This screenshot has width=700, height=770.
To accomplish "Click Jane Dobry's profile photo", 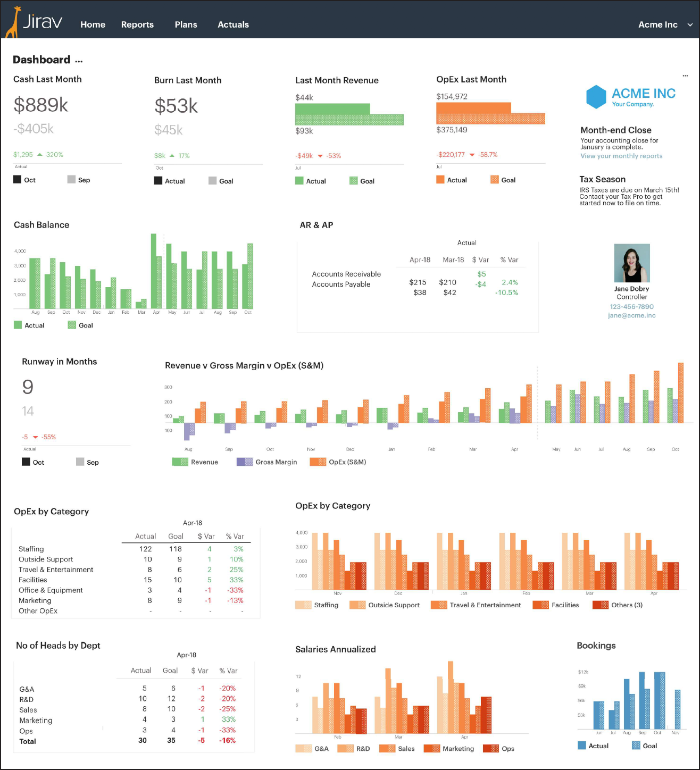I will pos(632,263).
